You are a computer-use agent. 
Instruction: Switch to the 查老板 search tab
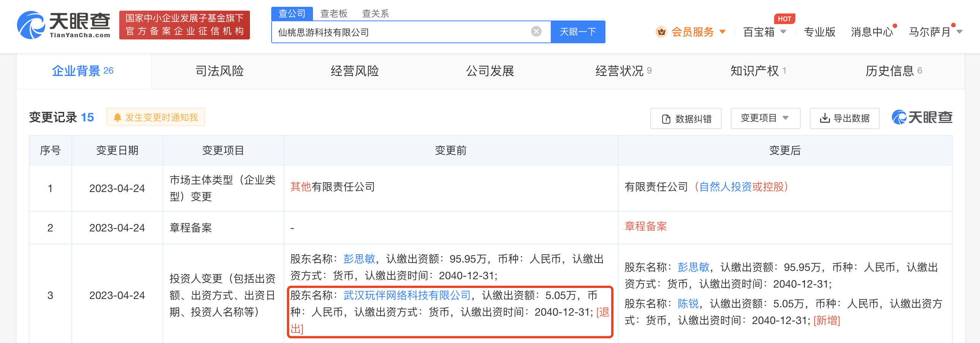[x=334, y=14]
